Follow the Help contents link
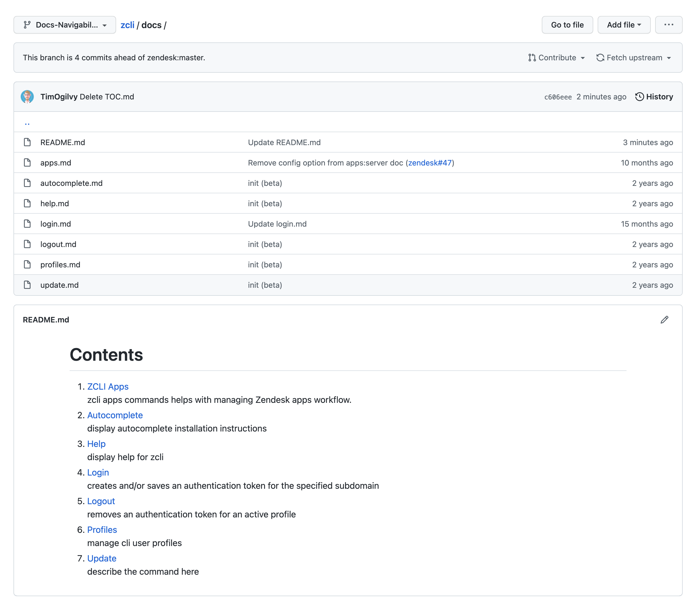The height and width of the screenshot is (608, 700). pos(96,444)
